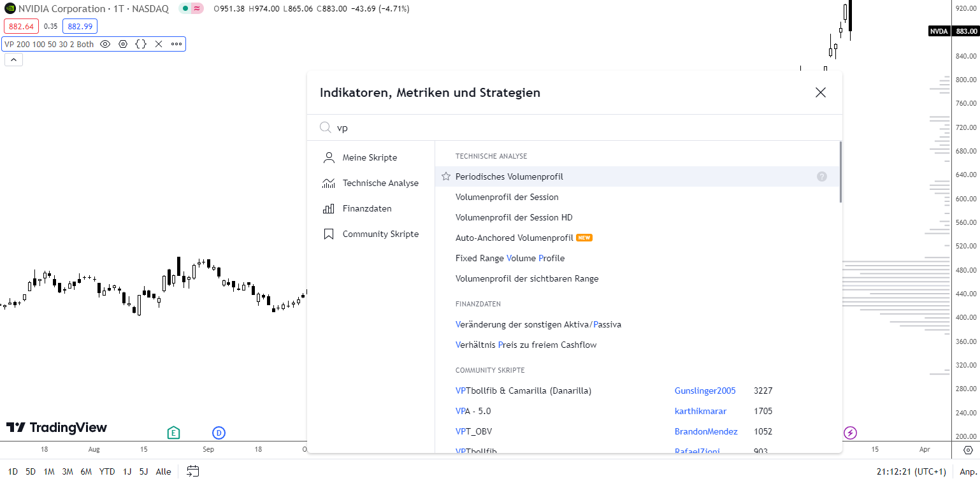The height and width of the screenshot is (481, 980).
Task: Set time range to 1J
Action: [x=127, y=471]
